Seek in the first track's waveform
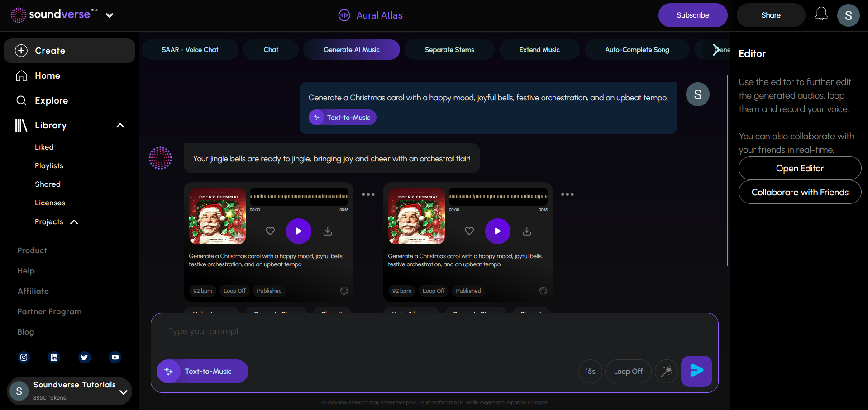The width and height of the screenshot is (868, 410). 299,197
